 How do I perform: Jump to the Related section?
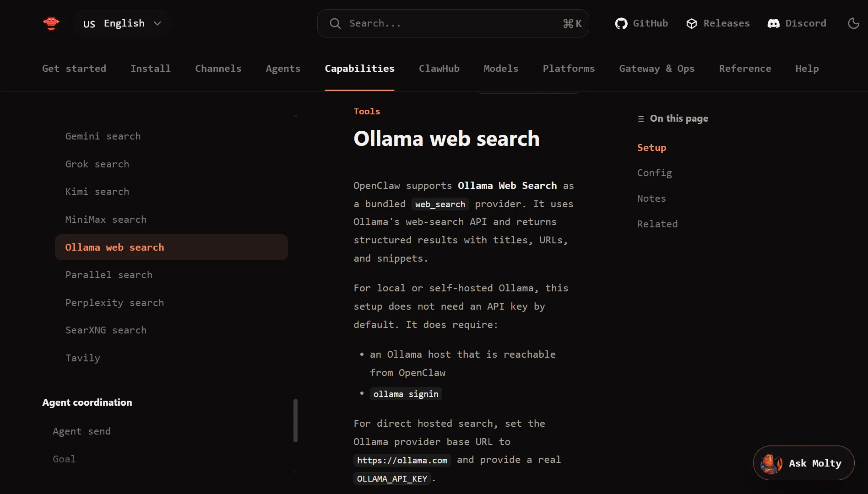657,224
